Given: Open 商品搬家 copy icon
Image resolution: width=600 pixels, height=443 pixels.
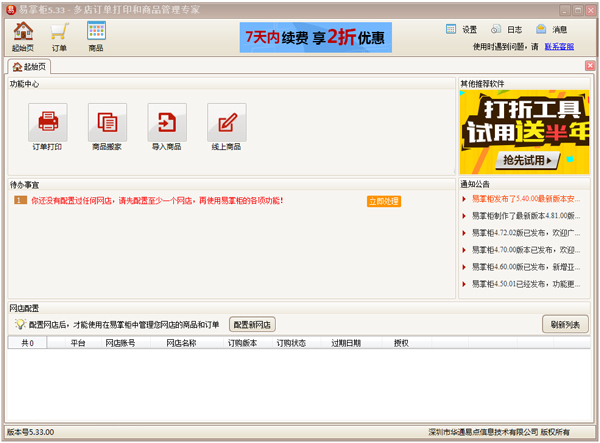Looking at the screenshot, I should pos(107,123).
